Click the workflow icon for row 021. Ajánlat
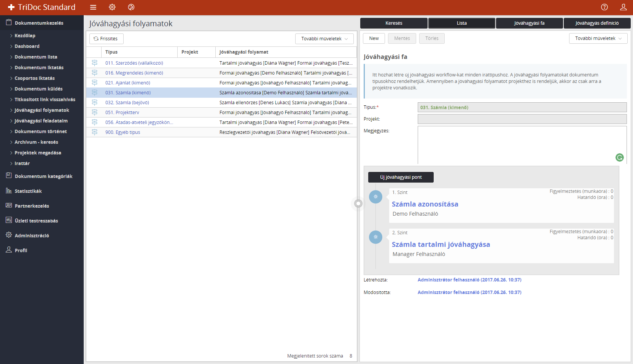Screen dimensions: 633x364 pos(94,83)
